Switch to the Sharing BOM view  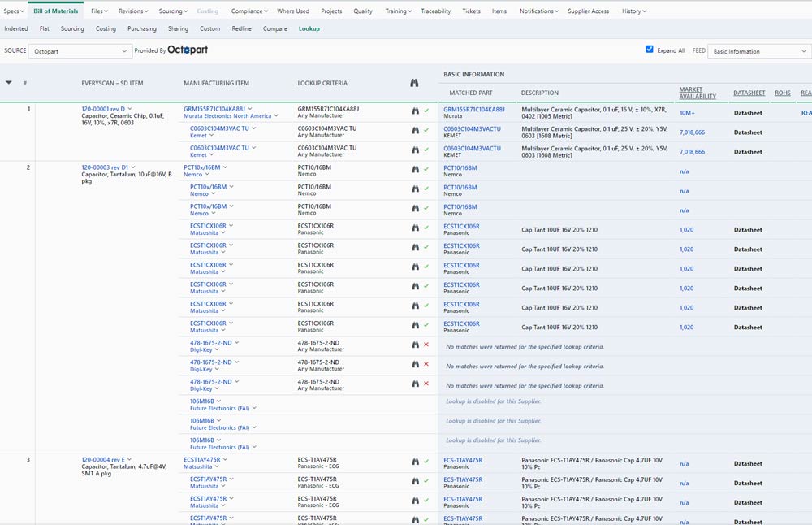tap(178, 28)
